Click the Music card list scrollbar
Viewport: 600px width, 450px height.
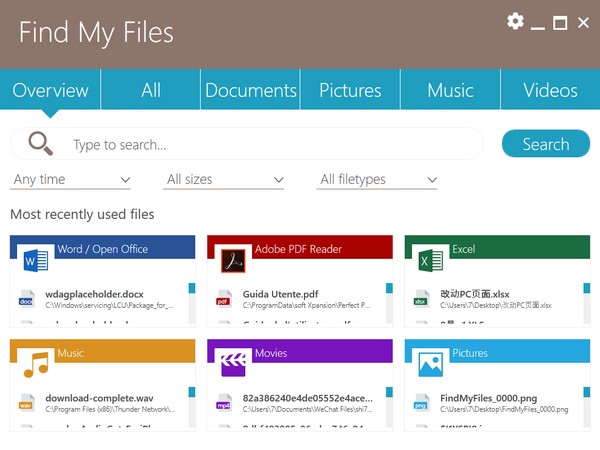pyautogui.click(x=192, y=407)
